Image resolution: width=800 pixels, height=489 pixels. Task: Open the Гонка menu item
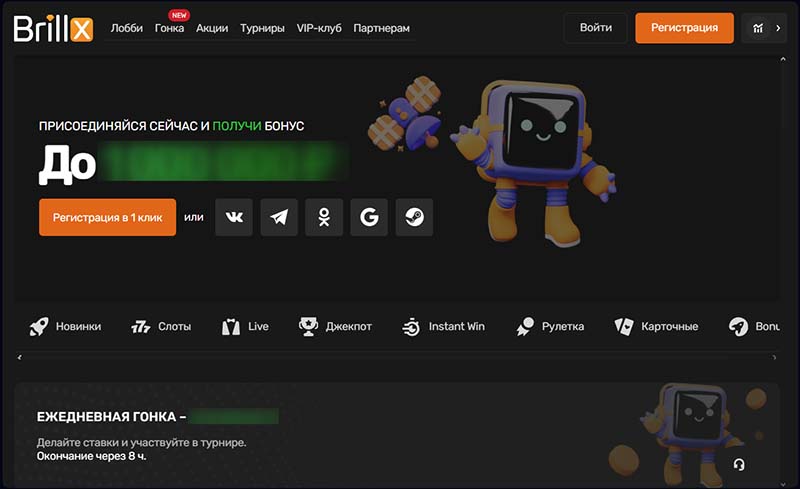coord(169,28)
